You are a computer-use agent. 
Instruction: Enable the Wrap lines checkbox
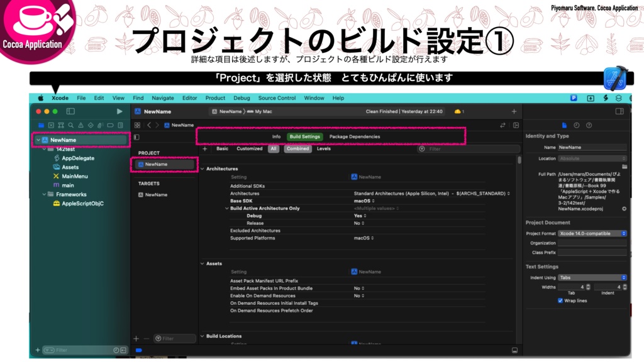coord(562,300)
